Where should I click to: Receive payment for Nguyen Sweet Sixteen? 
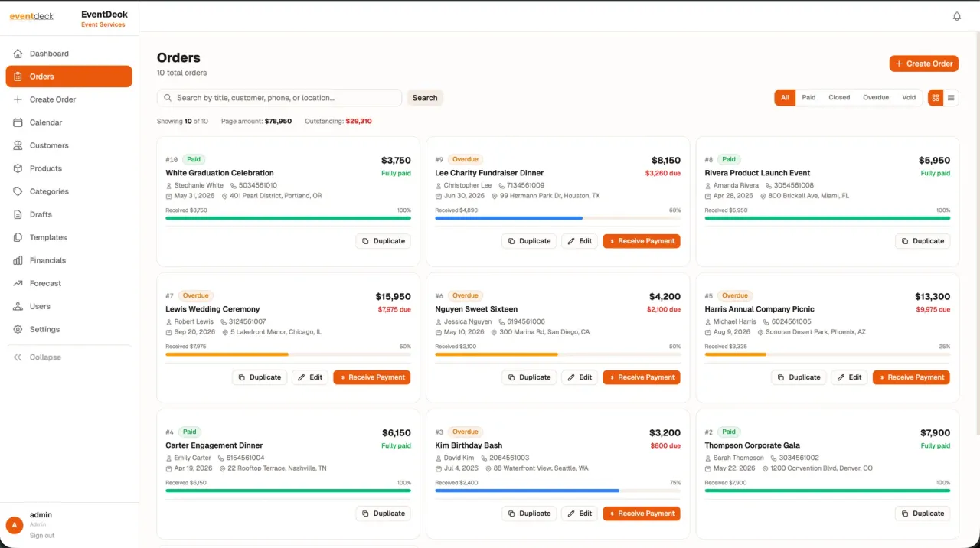642,377
